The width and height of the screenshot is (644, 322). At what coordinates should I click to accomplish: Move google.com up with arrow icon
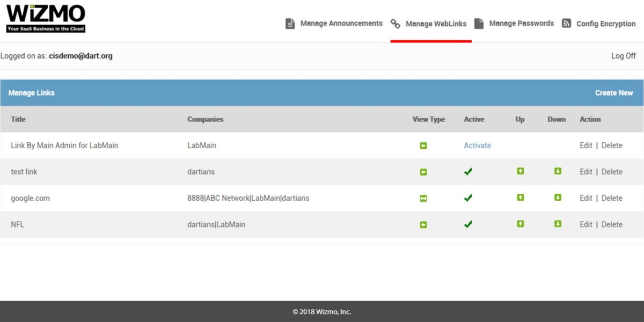pyautogui.click(x=520, y=197)
